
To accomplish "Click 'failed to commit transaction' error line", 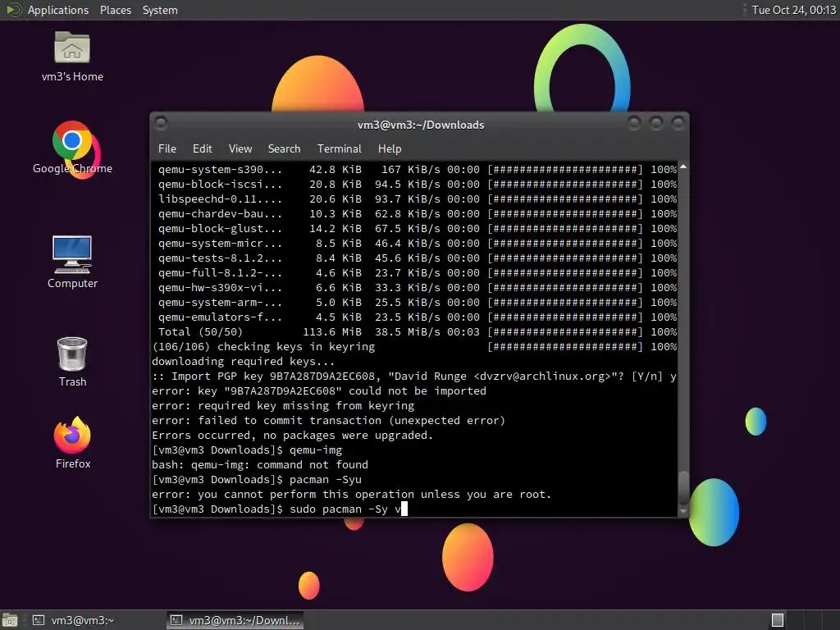I will pyautogui.click(x=328, y=421).
